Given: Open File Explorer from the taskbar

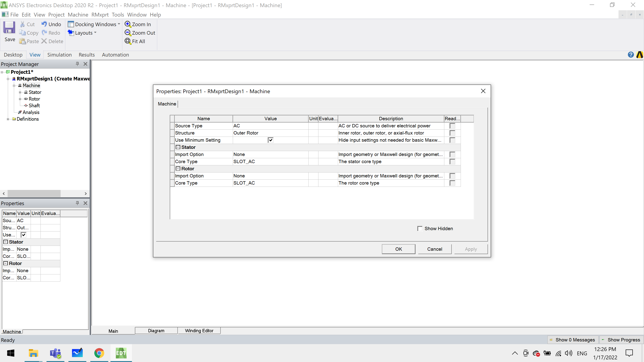Looking at the screenshot, I should click(x=33, y=353).
